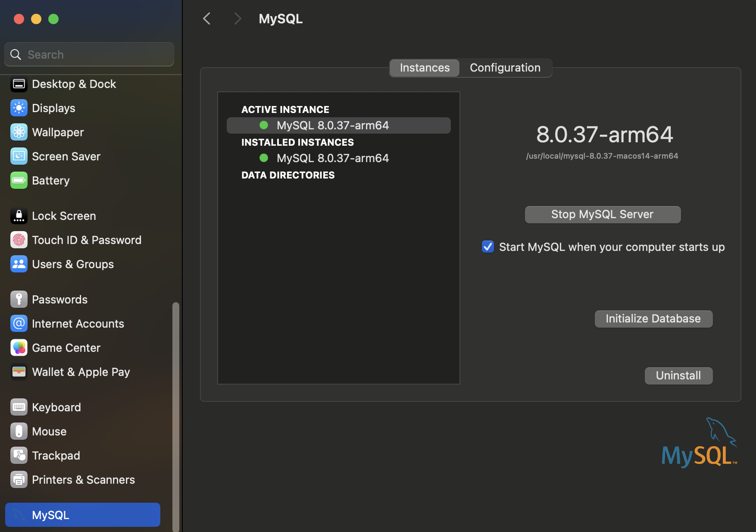Click the install path /usr/local/mysql-8.0.37-macos14-arm64
Image resolution: width=756 pixels, height=532 pixels.
coord(602,156)
